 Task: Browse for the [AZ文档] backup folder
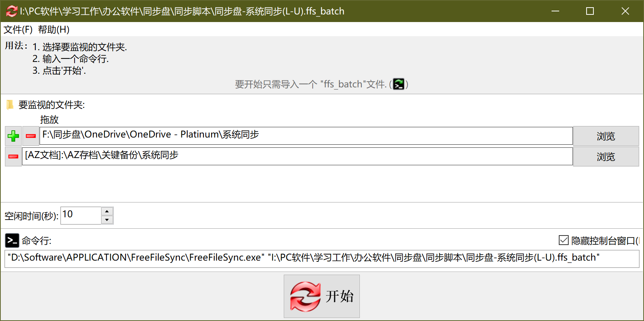[606, 157]
